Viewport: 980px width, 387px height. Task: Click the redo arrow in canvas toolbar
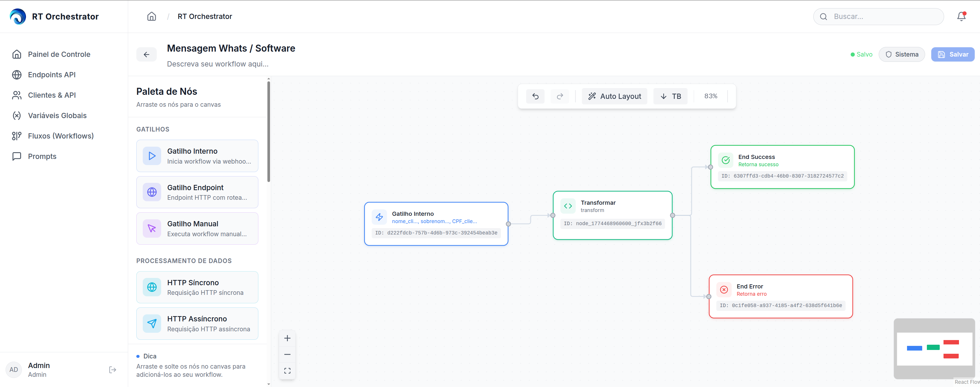pos(560,96)
